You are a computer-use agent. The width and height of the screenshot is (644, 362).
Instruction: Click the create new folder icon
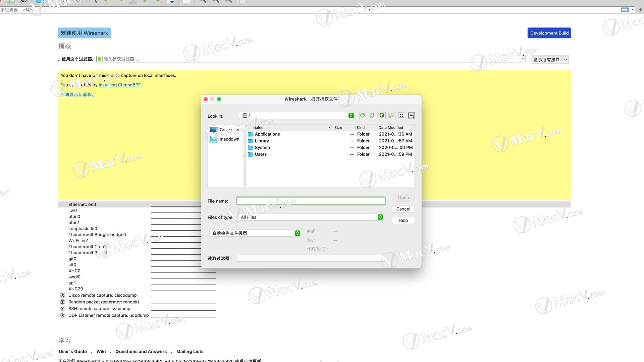tap(391, 115)
